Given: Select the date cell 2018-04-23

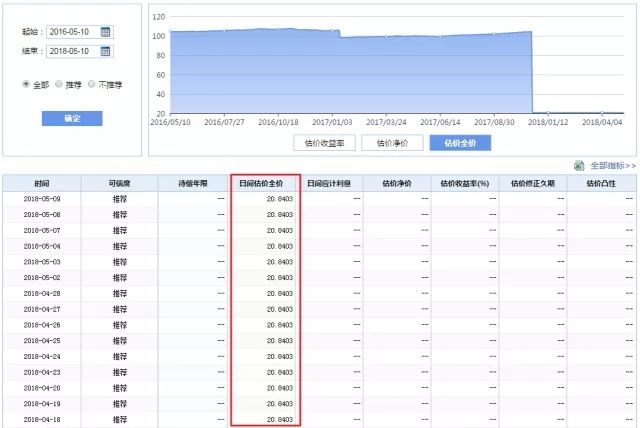Looking at the screenshot, I should point(42,372).
